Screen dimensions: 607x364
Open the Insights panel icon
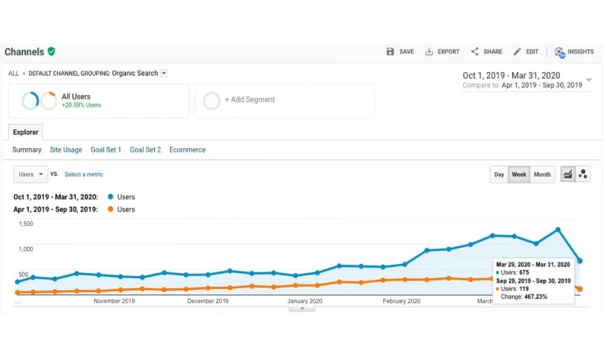click(559, 52)
